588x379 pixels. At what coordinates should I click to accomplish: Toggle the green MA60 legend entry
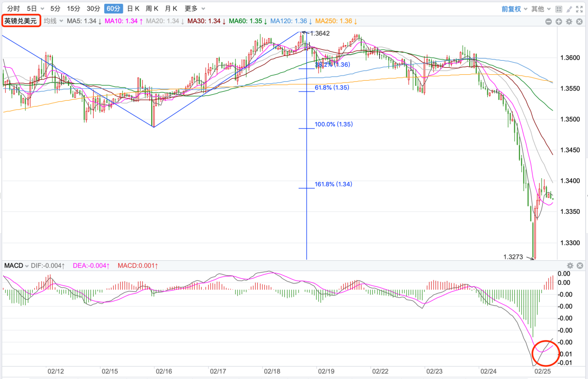coord(248,21)
